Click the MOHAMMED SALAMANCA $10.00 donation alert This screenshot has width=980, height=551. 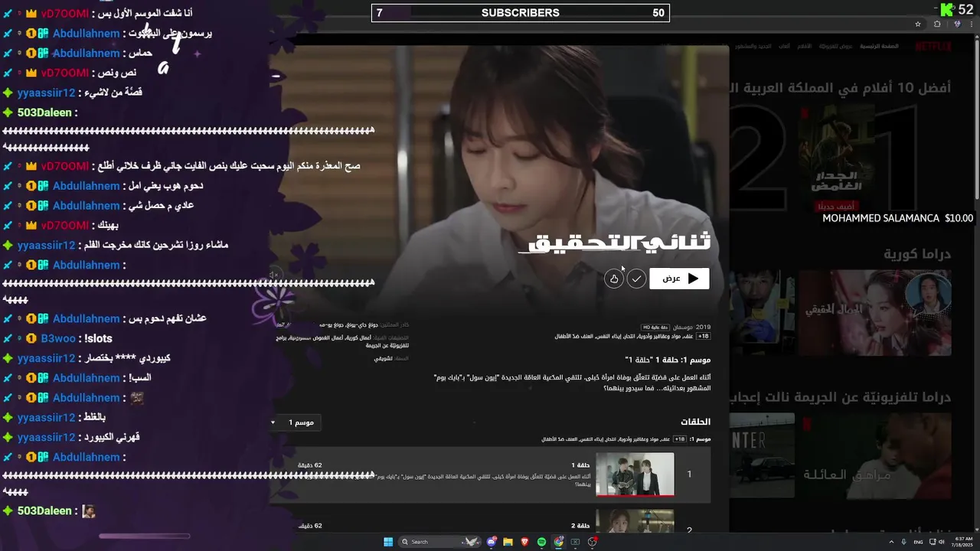click(x=897, y=218)
